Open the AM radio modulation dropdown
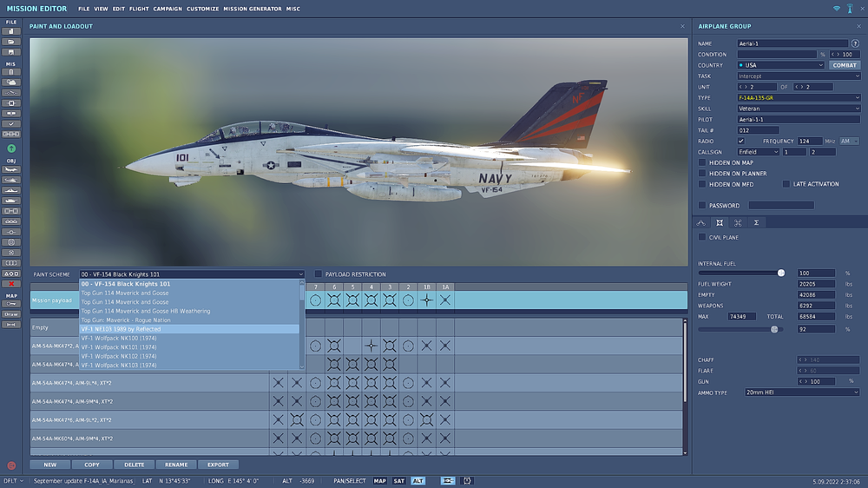 849,142
